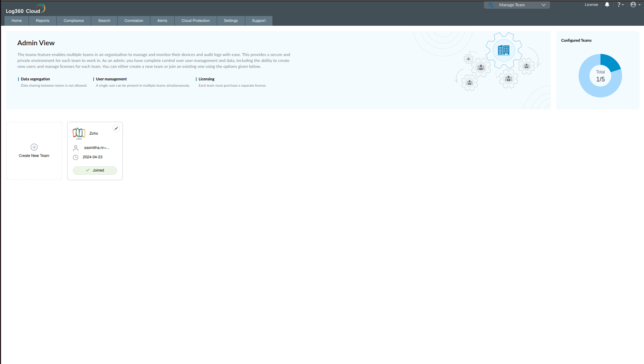This screenshot has height=364, width=644.
Task: Click the sasmitha.nr+... owner email
Action: [97, 148]
